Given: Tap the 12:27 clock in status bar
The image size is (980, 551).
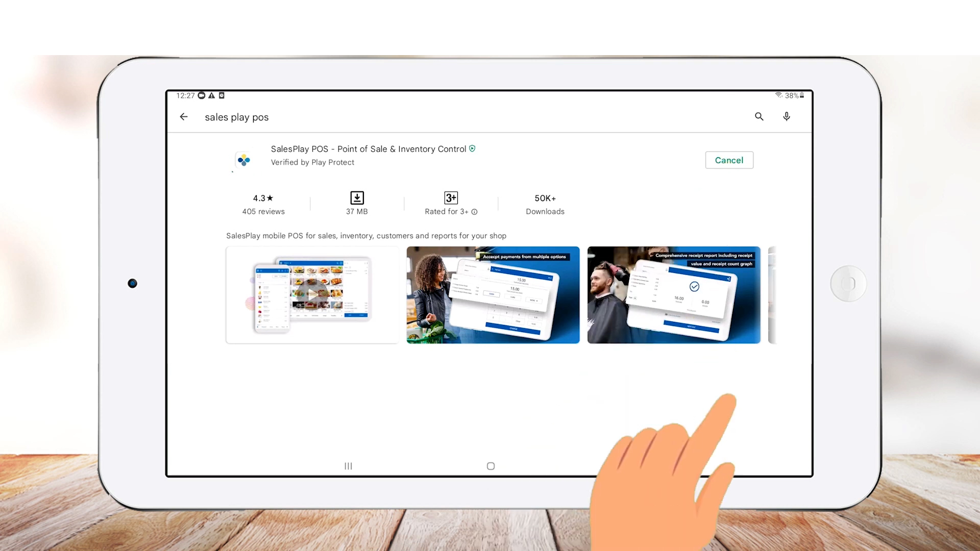Looking at the screenshot, I should point(185,95).
